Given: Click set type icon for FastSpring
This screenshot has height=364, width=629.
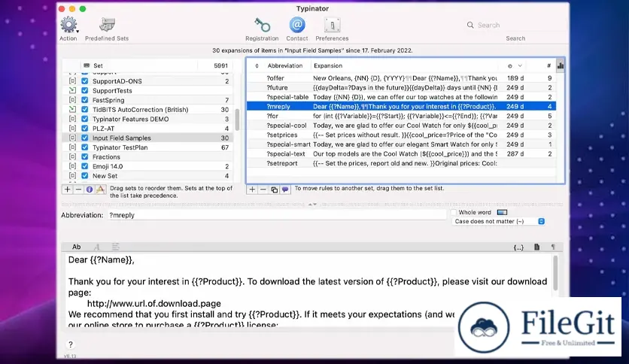Looking at the screenshot, I should [72, 100].
